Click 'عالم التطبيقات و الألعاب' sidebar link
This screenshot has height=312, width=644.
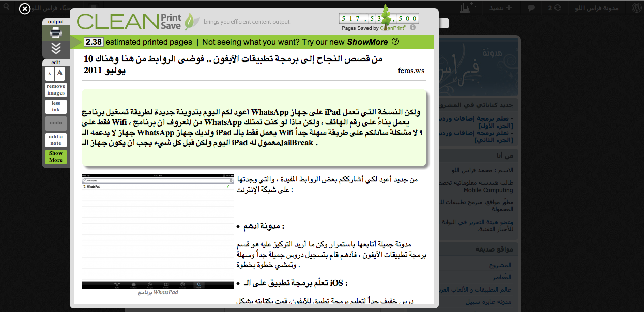[x=476, y=290]
